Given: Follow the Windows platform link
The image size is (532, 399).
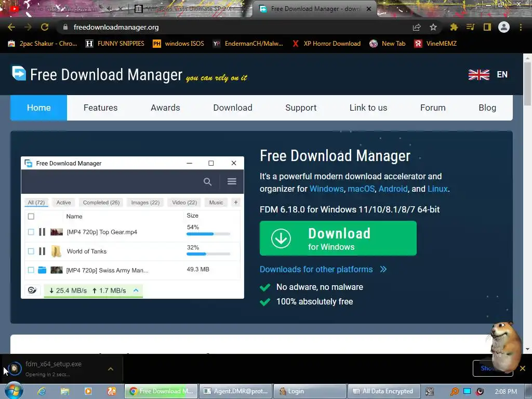Looking at the screenshot, I should (326, 189).
